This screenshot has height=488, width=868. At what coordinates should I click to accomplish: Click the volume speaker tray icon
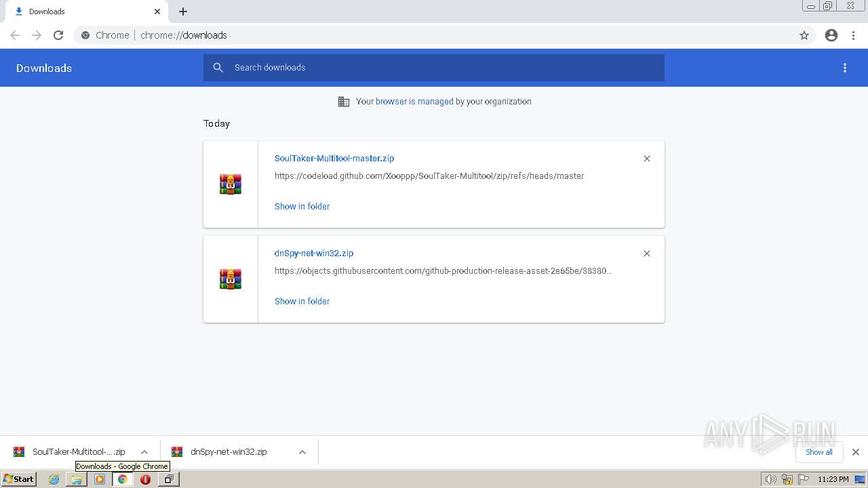point(770,479)
